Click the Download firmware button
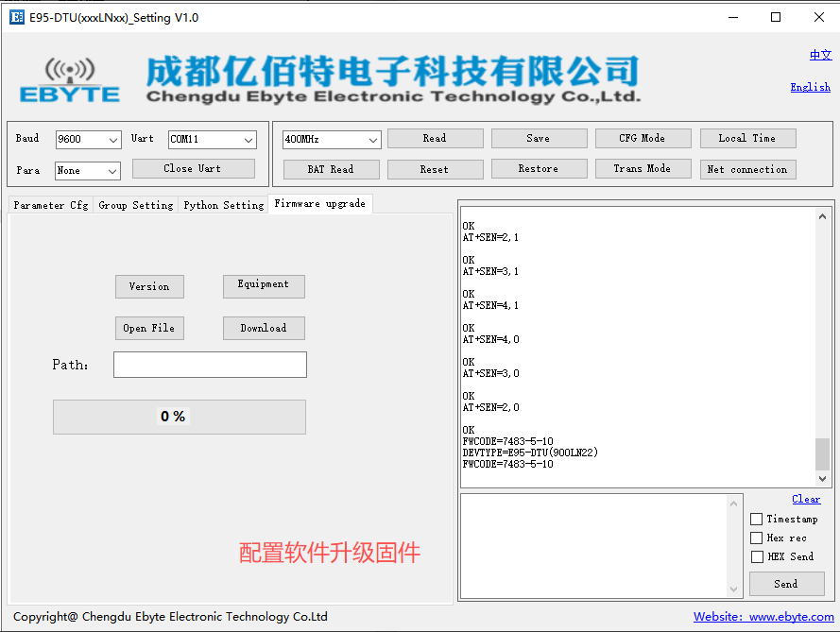The height and width of the screenshot is (632, 840). (x=264, y=328)
